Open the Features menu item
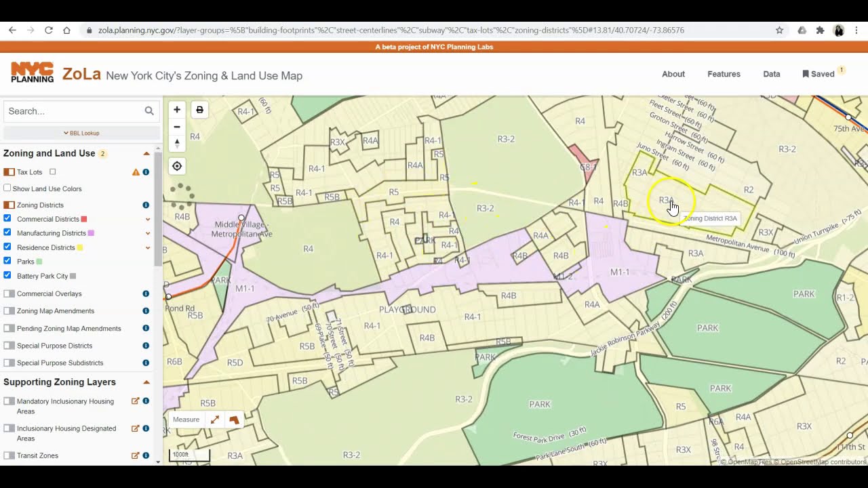The height and width of the screenshot is (488, 868). click(724, 74)
